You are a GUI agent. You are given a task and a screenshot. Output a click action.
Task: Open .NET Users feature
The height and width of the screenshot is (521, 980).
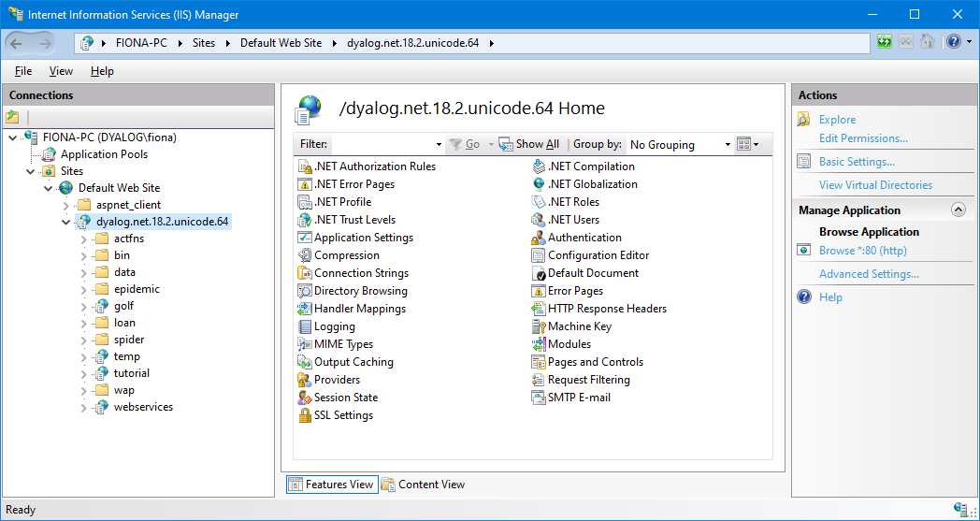(x=566, y=220)
